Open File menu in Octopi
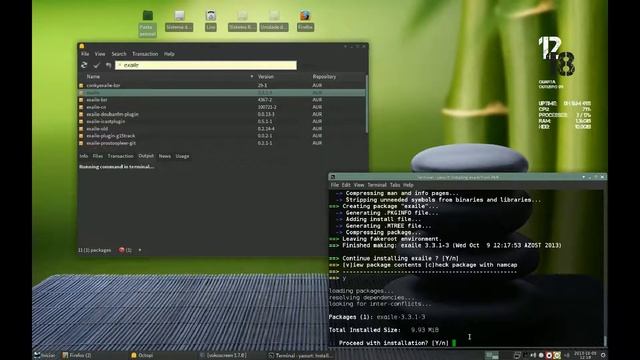This screenshot has height=360, width=640. pyautogui.click(x=85, y=54)
